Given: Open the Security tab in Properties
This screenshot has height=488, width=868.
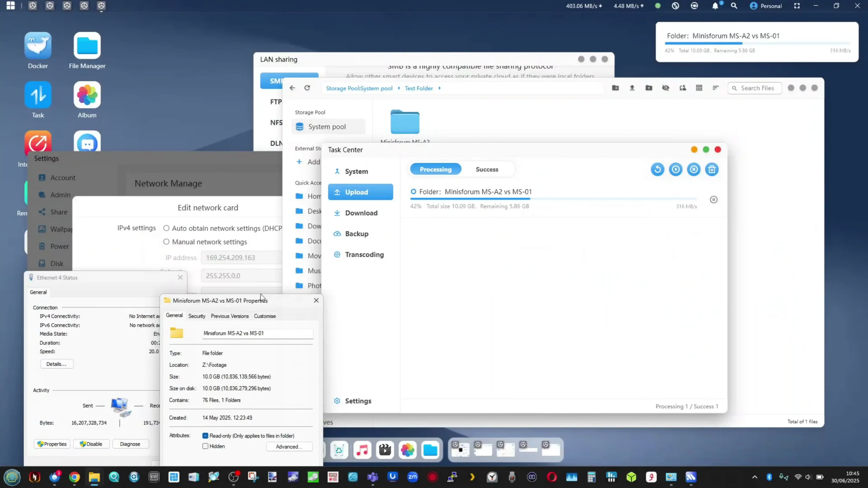Looking at the screenshot, I should click(x=197, y=316).
